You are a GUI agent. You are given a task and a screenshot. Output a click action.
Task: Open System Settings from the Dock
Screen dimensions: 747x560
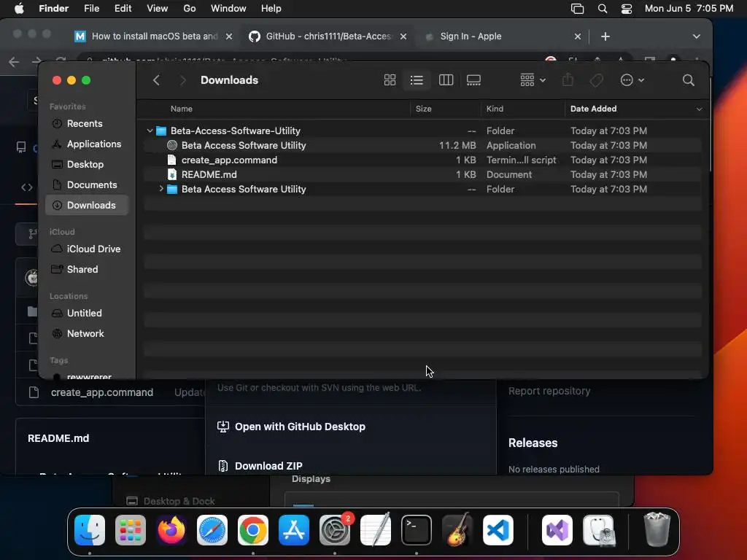(334, 530)
